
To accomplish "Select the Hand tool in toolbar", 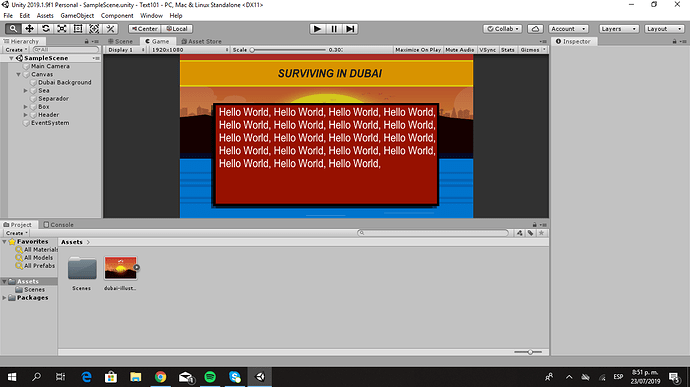I will click(x=13, y=29).
